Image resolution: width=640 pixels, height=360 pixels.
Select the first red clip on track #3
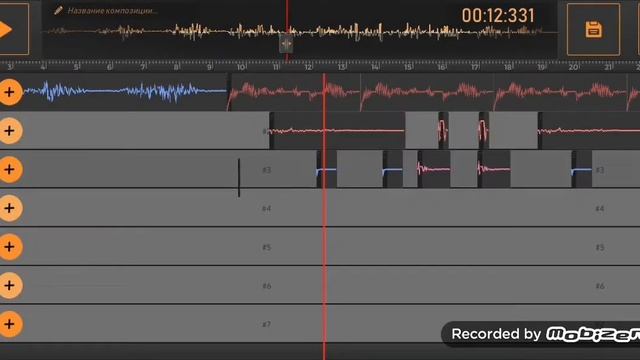(434, 169)
